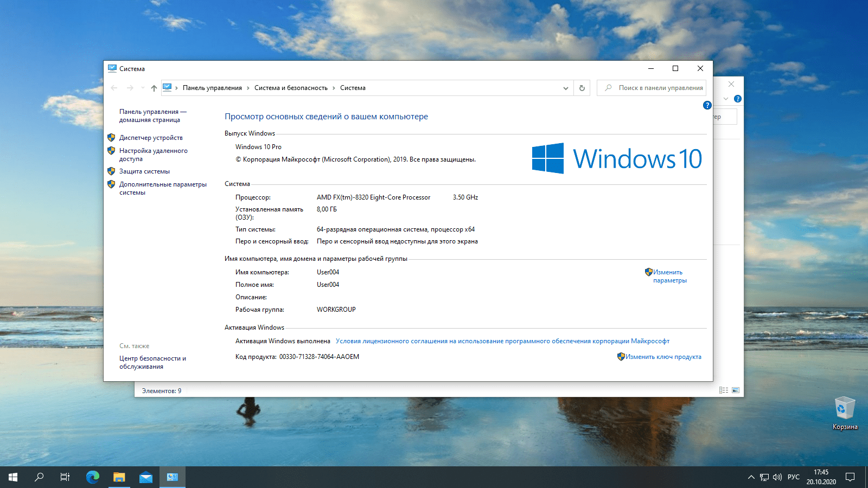The image size is (868, 488).
Task: Close the background window behind System
Action: click(x=731, y=84)
